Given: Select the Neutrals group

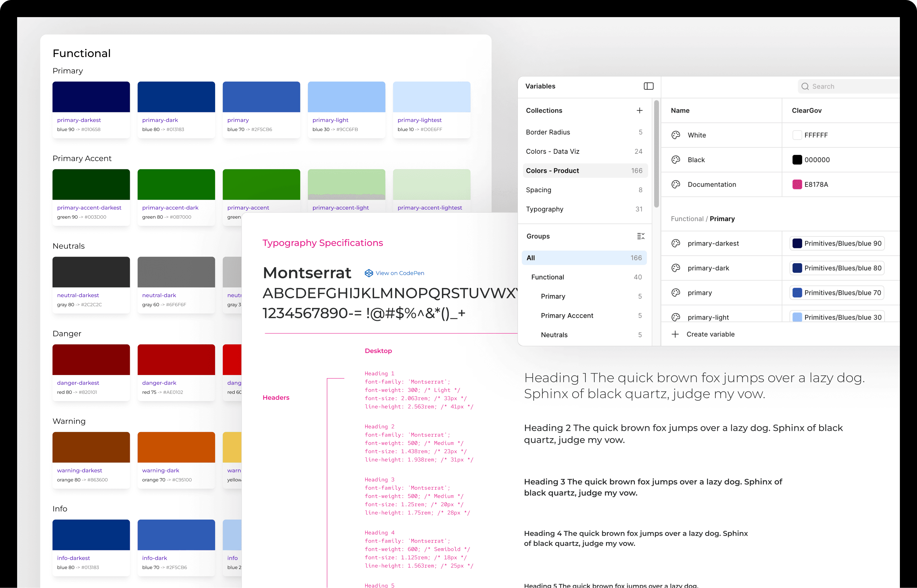Looking at the screenshot, I should 554,334.
